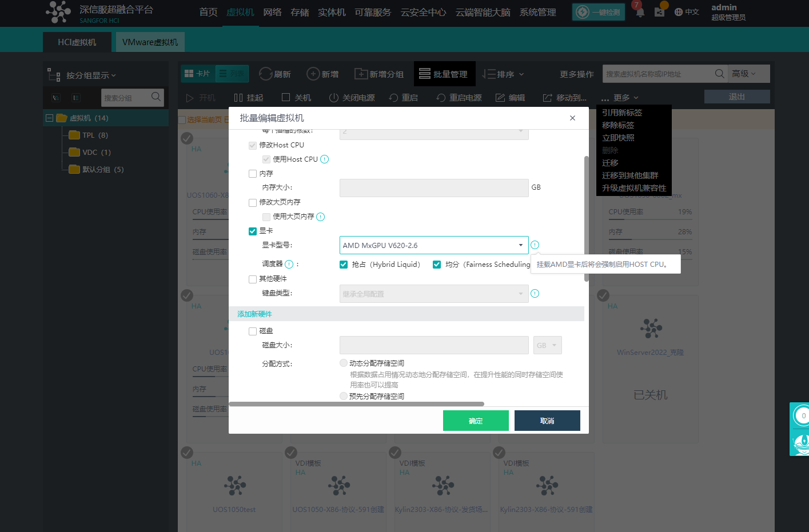Close the 批量编辑虚拟机 dialog
809x532 pixels.
coord(572,118)
